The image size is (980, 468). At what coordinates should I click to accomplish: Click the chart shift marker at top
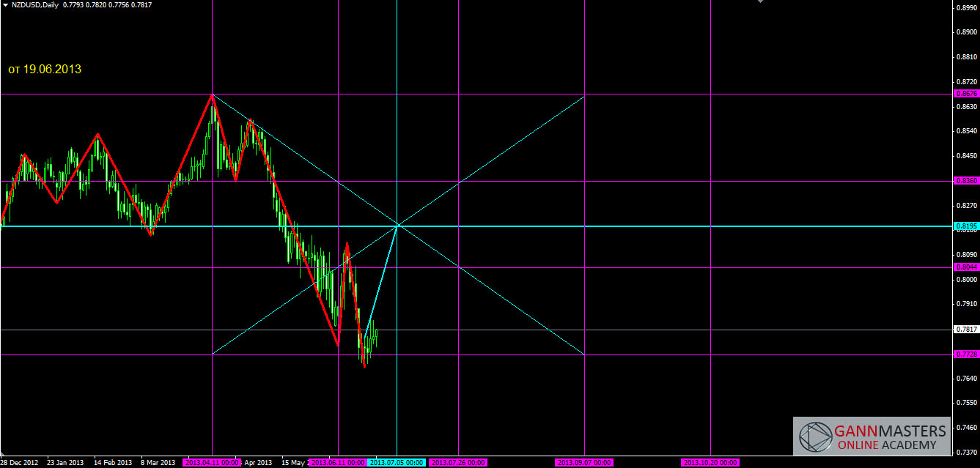[x=760, y=1]
